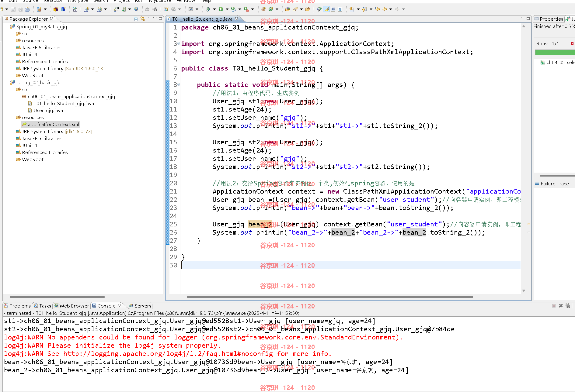Open the Web 2.0 browser toolbar icon
575x392 pixels.
click(x=75, y=9)
